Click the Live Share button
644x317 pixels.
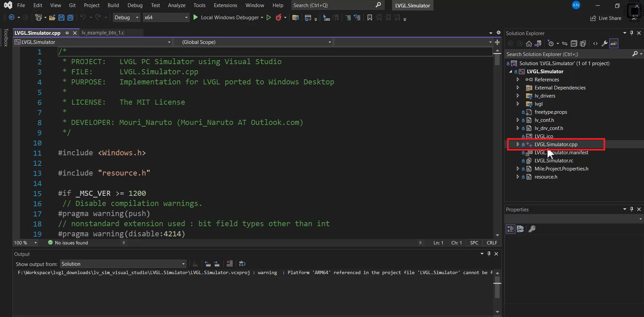point(606,18)
